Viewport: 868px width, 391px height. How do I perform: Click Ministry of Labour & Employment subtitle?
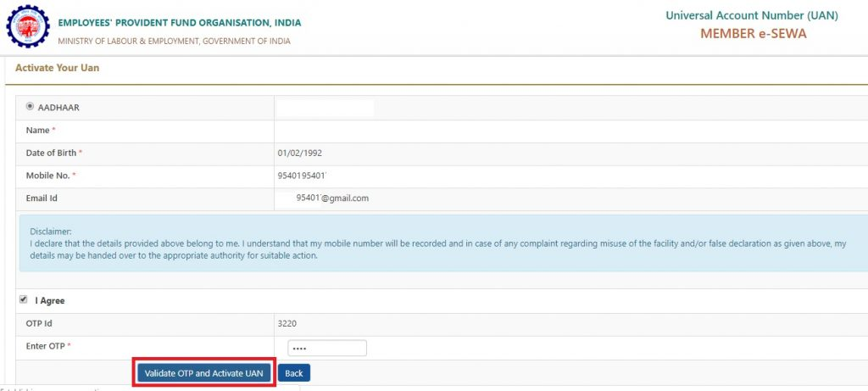(174, 41)
